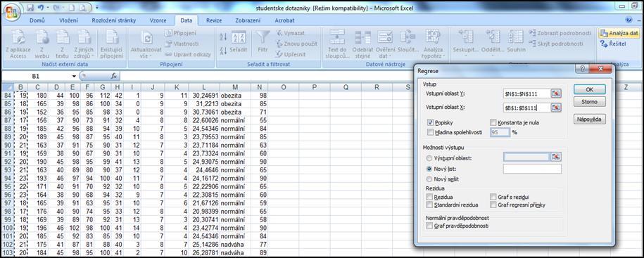Select Nový sešit radio button
644x258 pixels.
click(429, 179)
